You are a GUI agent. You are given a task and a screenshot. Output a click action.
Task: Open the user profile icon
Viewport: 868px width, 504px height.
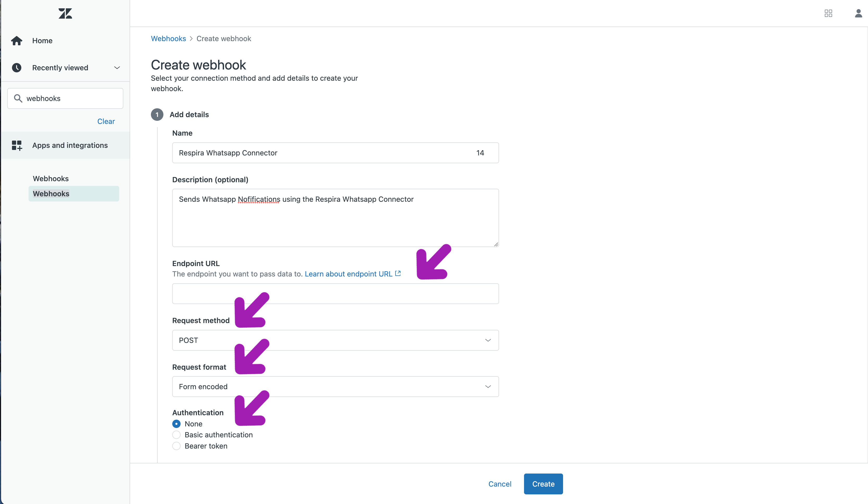point(858,14)
